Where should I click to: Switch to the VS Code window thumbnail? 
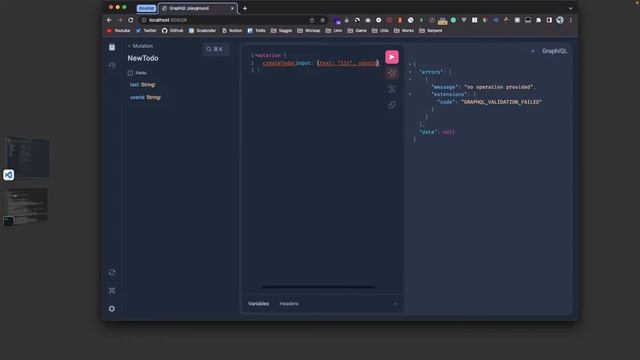[x=27, y=158]
